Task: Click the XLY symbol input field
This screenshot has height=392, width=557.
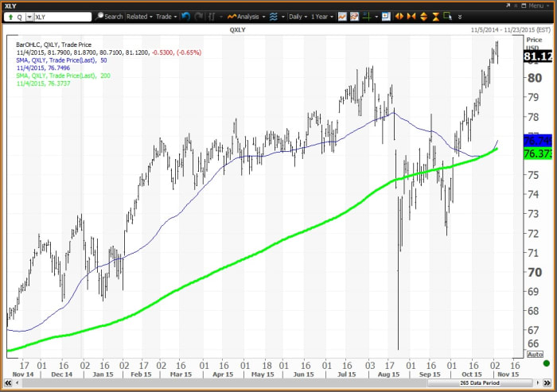Action: tap(63, 17)
